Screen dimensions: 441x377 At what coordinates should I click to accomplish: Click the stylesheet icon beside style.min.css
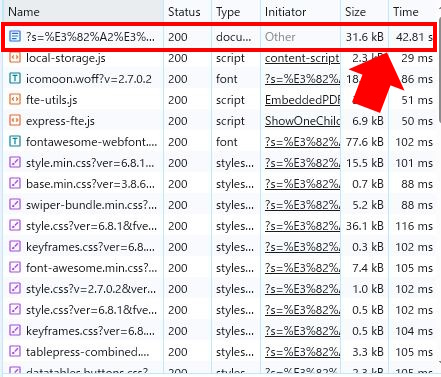coord(15,162)
